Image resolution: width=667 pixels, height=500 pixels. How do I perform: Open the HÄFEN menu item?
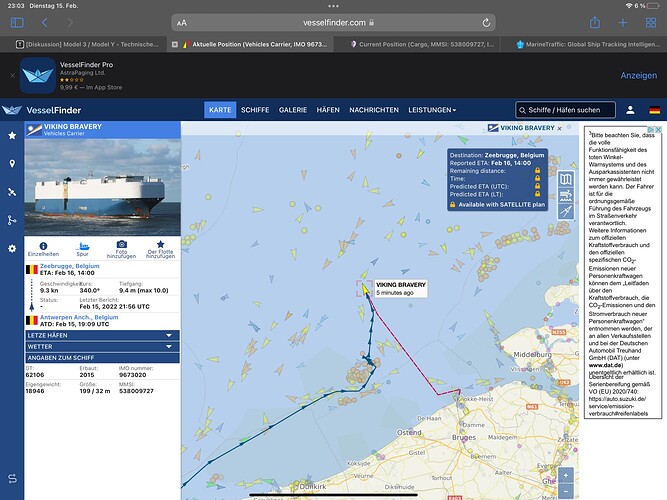(x=328, y=110)
